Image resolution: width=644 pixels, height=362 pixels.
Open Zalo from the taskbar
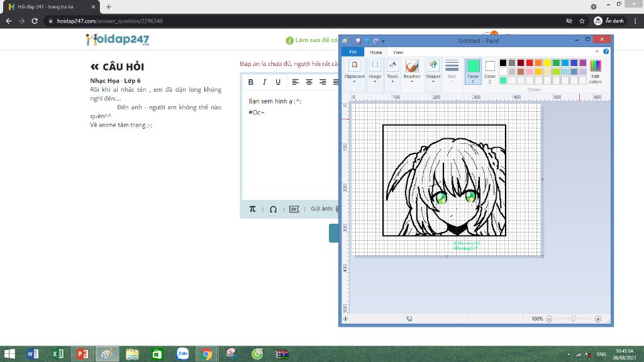182,354
